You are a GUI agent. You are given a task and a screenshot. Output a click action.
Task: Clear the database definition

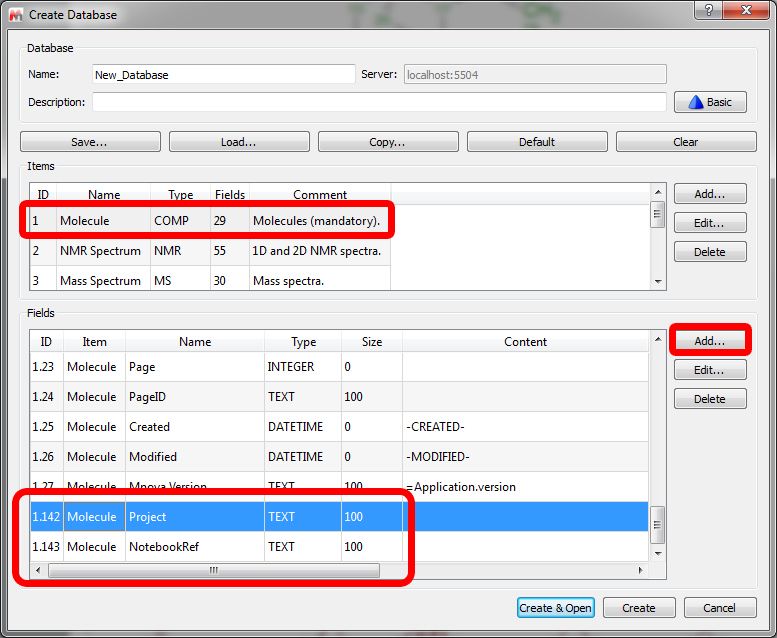pos(686,142)
